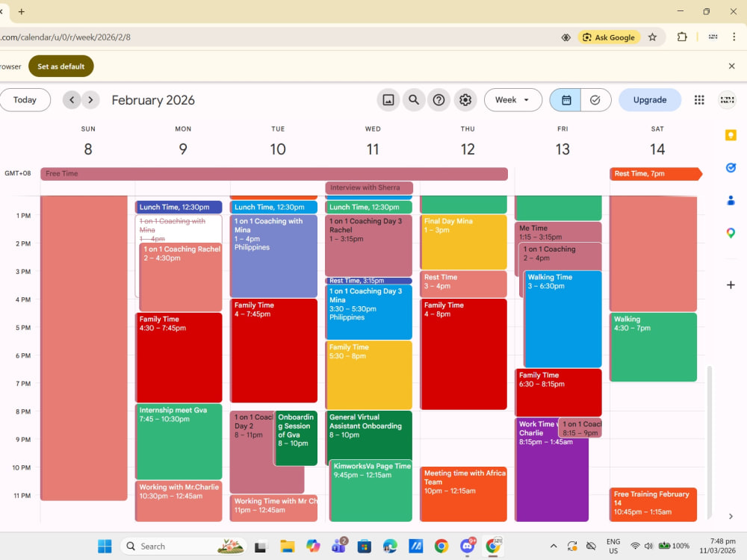Viewport: 747px width, 560px height.
Task: Open Google Keep in side panel
Action: pyautogui.click(x=731, y=135)
